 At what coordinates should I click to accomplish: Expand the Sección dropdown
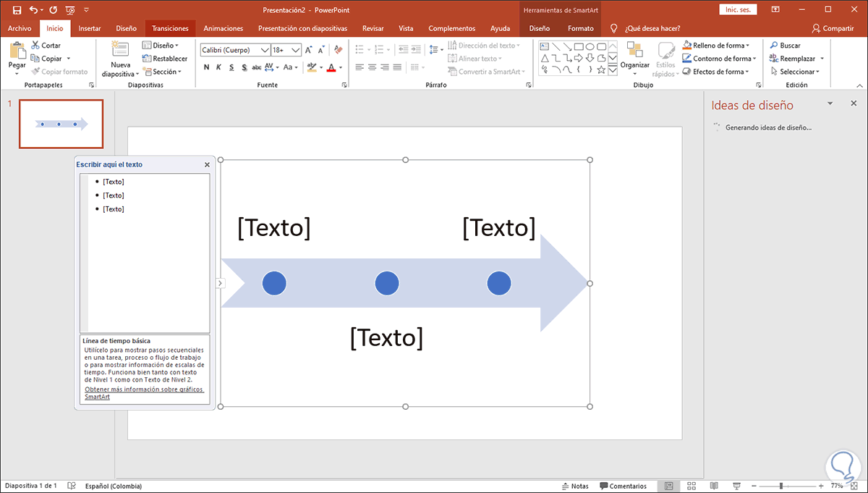click(x=162, y=72)
